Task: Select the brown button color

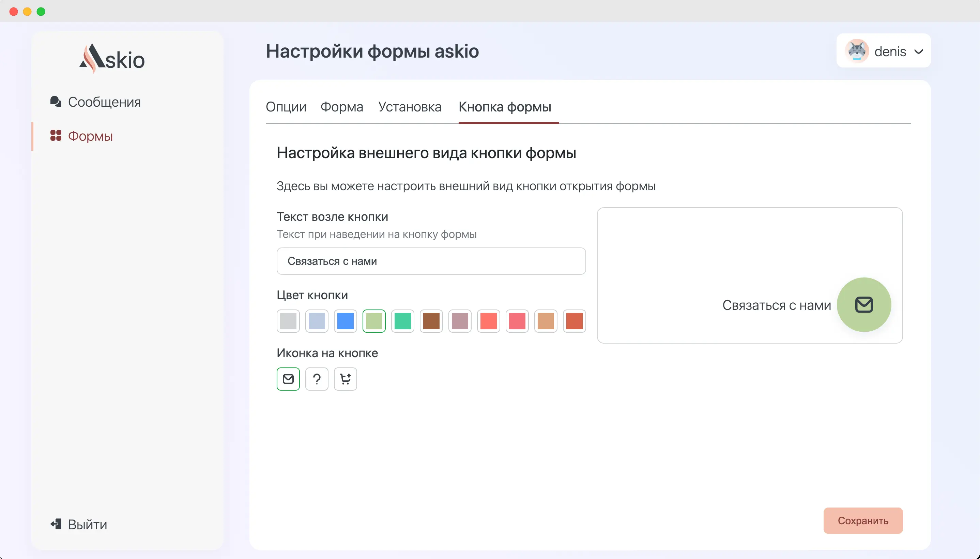Action: pos(431,321)
